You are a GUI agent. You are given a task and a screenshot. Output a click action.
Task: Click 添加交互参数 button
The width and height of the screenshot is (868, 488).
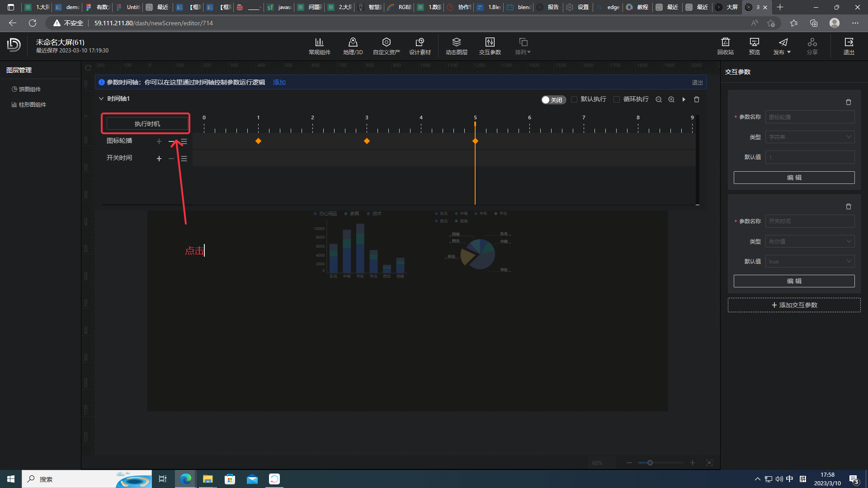794,305
